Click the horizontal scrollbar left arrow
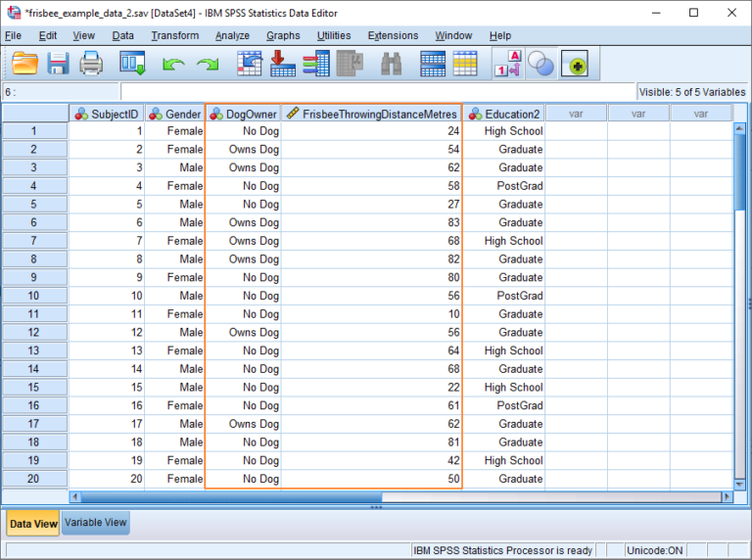 click(74, 496)
